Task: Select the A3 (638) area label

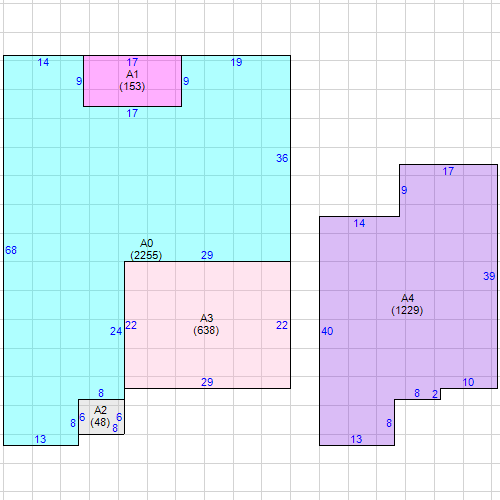Action: click(x=206, y=324)
